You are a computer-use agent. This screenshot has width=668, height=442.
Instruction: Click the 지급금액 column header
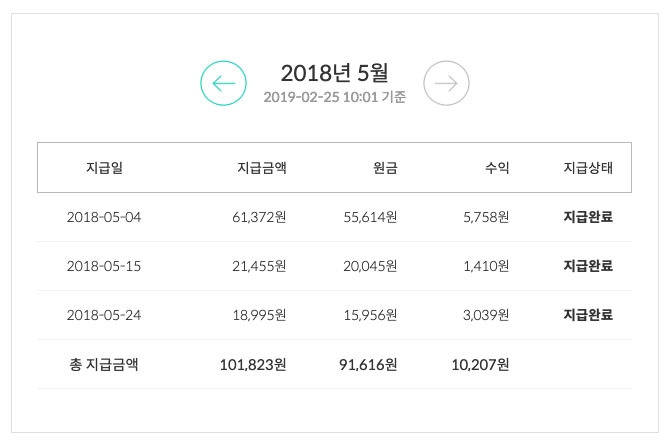coord(261,168)
